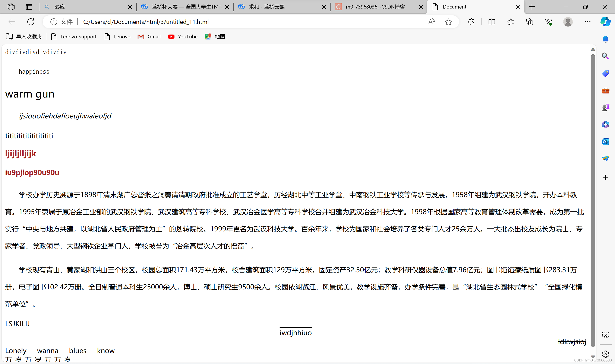Click the sidebar notification bell icon
Image resolution: width=615 pixels, height=364 pixels.
pos(605,39)
